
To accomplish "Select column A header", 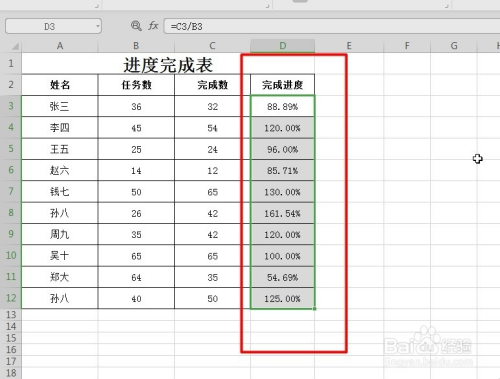I will pos(60,46).
